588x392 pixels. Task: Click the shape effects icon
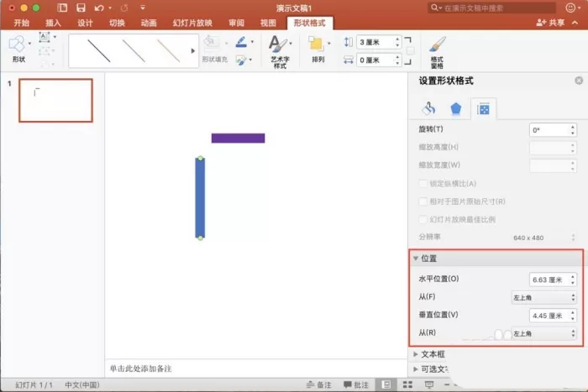pos(241,60)
